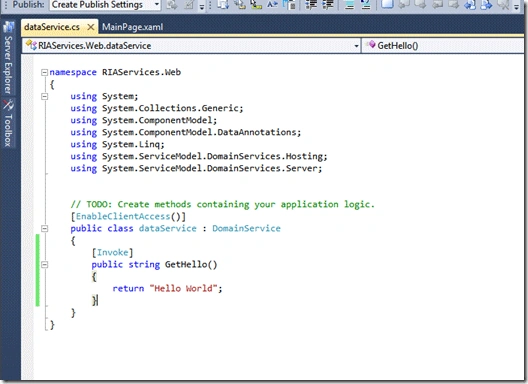Toggle a bookmark on the current line
The image size is (528, 384).
coord(387,5)
